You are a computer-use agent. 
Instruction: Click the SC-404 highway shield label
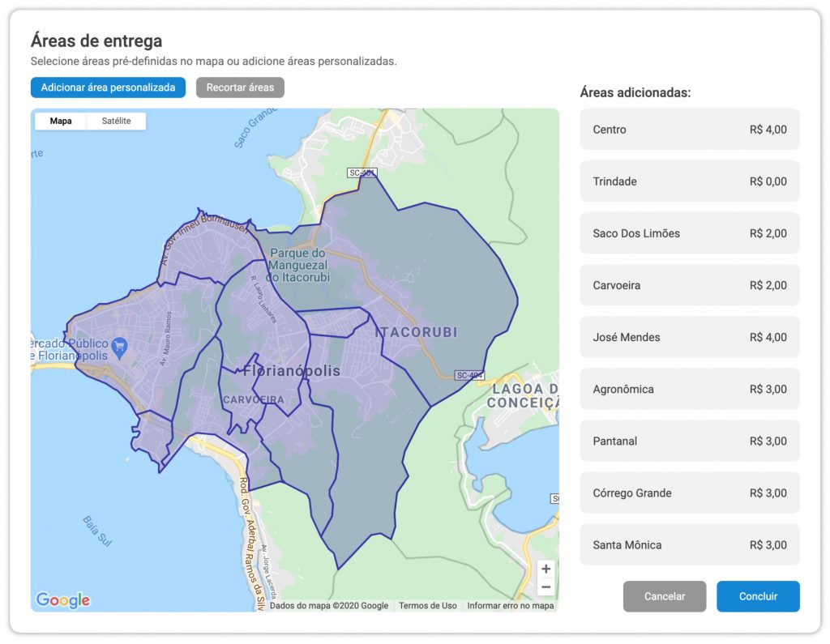(x=468, y=374)
